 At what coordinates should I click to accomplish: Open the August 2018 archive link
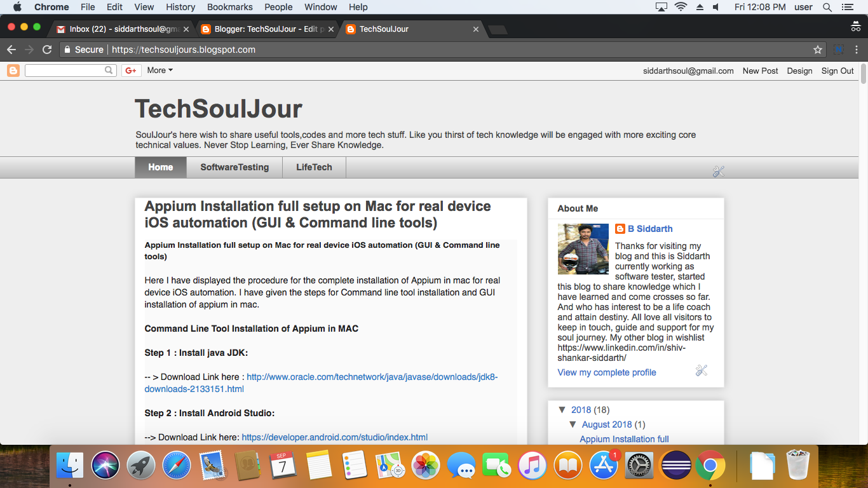pyautogui.click(x=607, y=424)
